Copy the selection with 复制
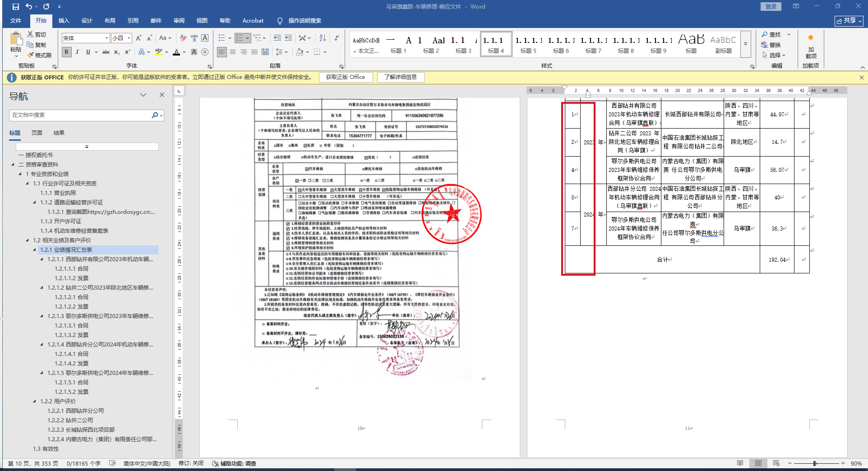868x471 pixels. point(37,45)
